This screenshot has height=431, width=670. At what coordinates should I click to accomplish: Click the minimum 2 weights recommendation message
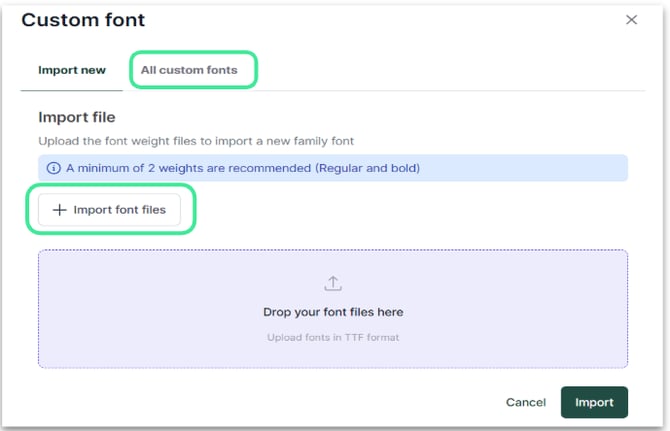(243, 168)
